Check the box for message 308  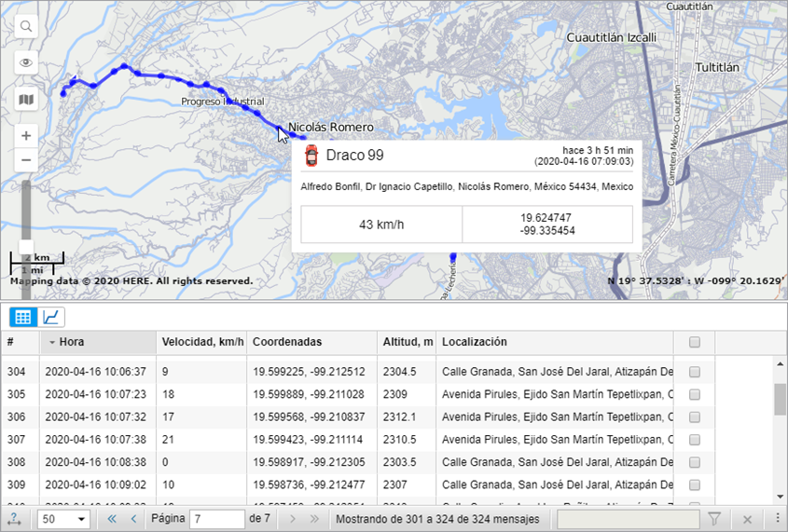pyautogui.click(x=695, y=462)
